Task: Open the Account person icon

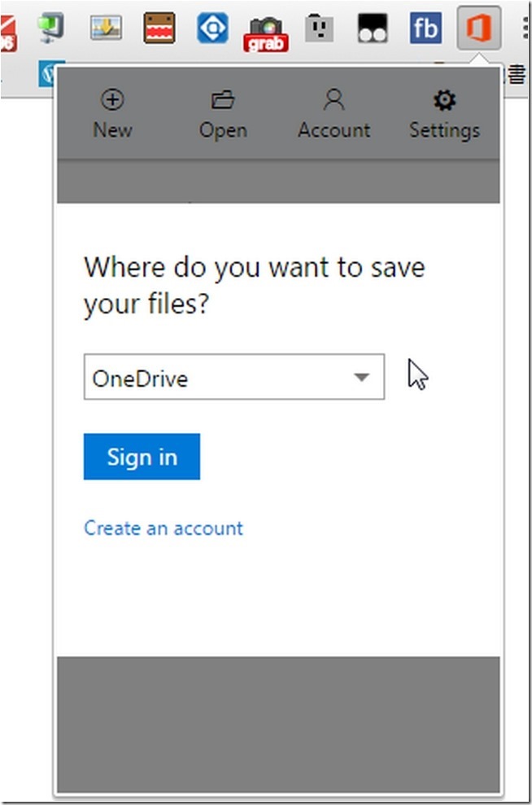Action: coord(334,100)
